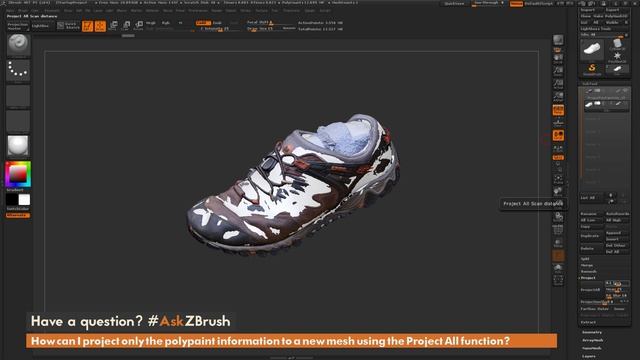Screen dimensions: 640x360
Task: Expand the ArrayMesh palette
Action: pos(593,340)
